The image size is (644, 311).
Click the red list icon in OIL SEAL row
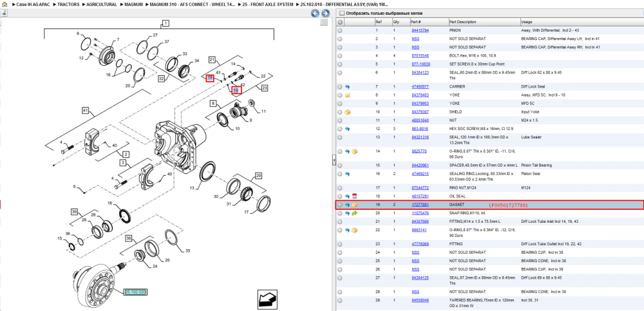pos(355,196)
